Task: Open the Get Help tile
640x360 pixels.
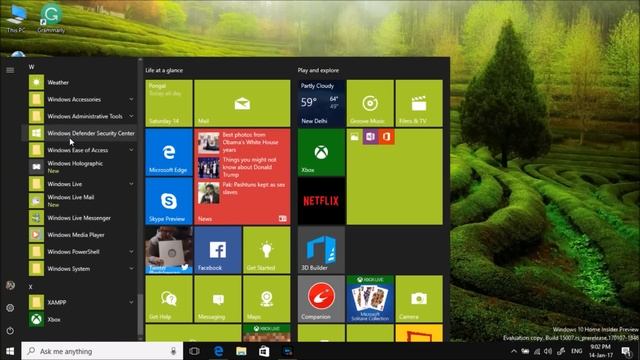Action: click(x=169, y=299)
